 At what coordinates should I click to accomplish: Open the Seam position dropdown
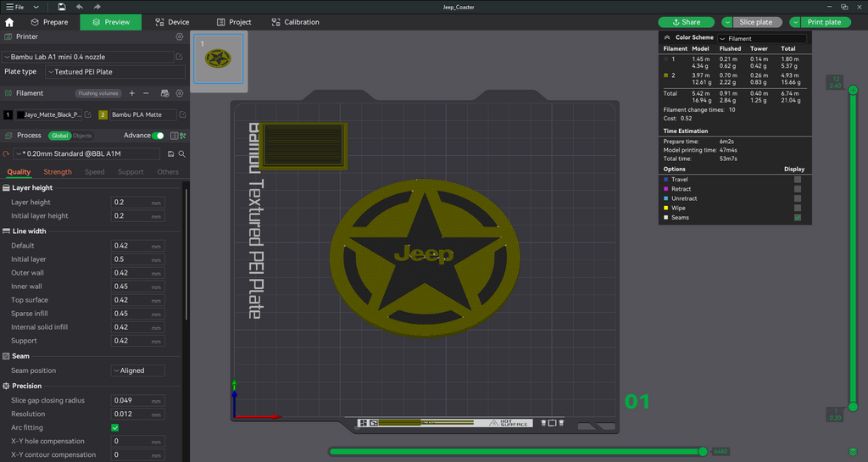138,370
